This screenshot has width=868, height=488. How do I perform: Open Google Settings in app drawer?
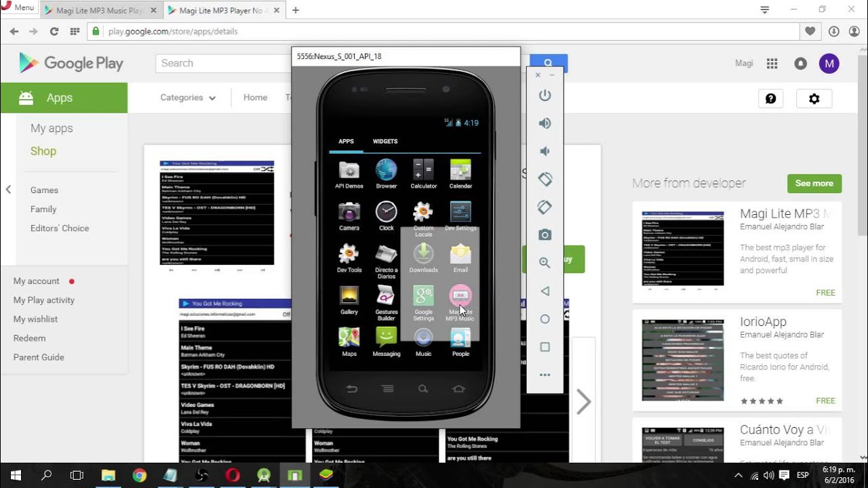coord(423,303)
